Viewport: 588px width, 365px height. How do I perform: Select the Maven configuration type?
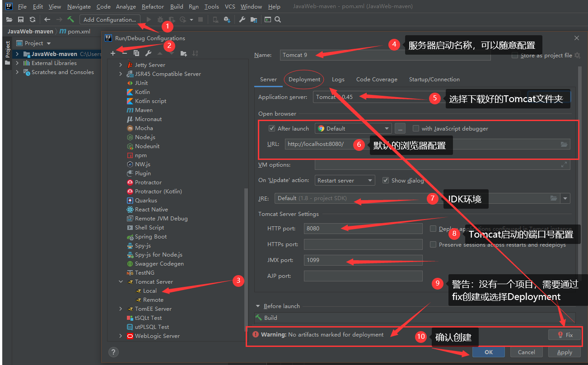(144, 110)
